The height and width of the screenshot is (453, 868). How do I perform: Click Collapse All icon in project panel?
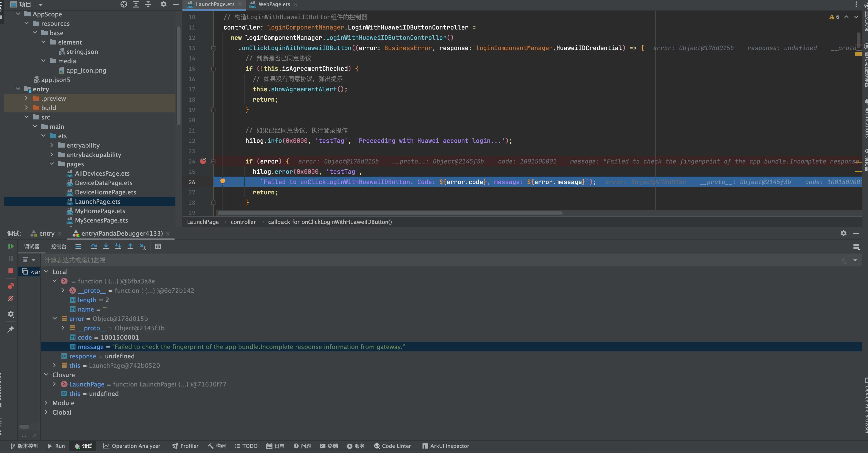pos(148,4)
